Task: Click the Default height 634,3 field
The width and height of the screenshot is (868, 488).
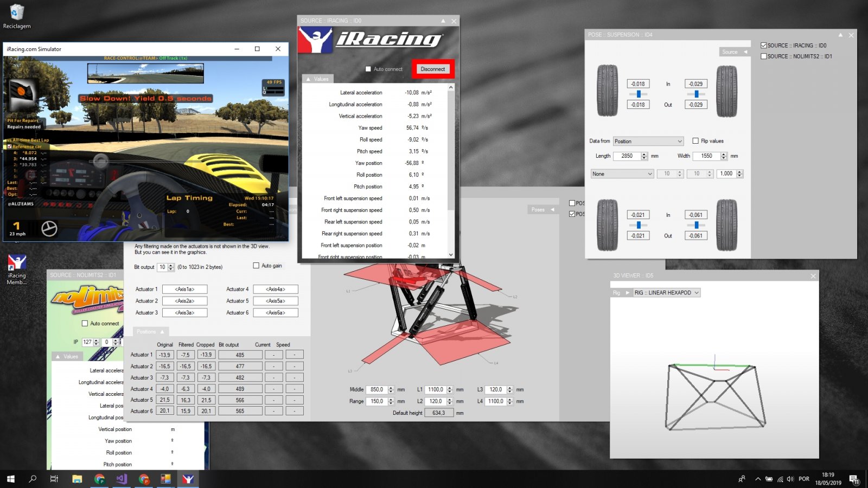Action: pos(438,413)
